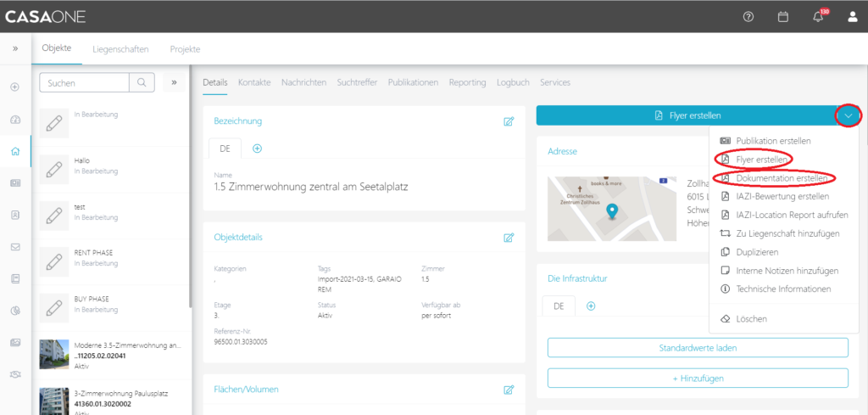868x415 pixels.
Task: Open the user profile icon
Action: coord(853,17)
